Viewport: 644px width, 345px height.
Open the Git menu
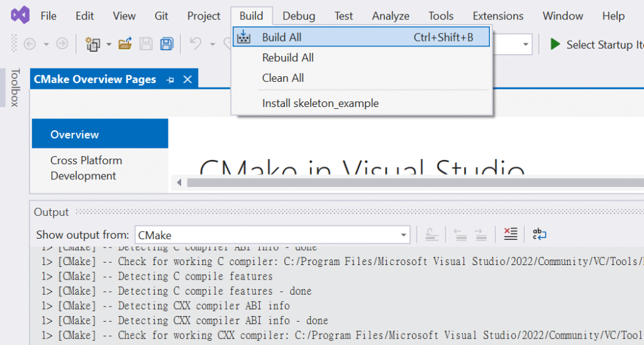161,16
